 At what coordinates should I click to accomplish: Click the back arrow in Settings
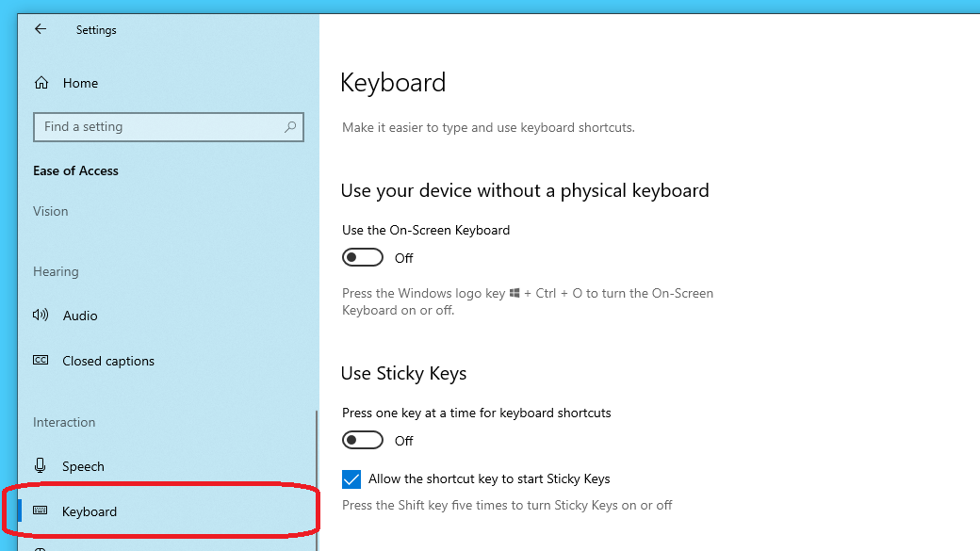click(x=40, y=29)
